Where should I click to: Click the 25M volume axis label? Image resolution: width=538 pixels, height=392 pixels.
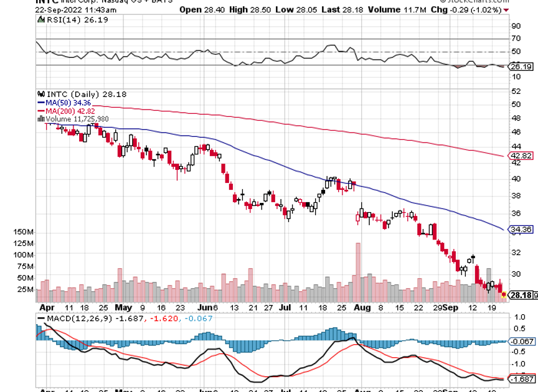coord(25,289)
